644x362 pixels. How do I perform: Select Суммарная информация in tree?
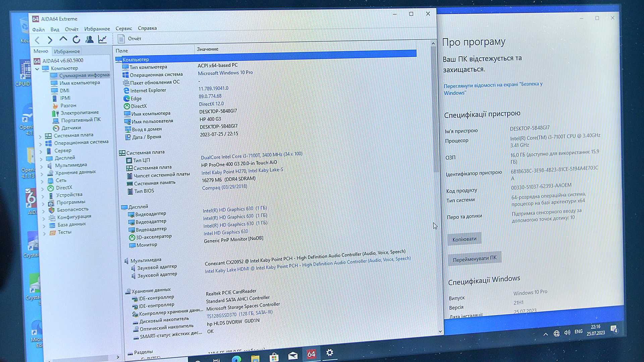point(80,75)
